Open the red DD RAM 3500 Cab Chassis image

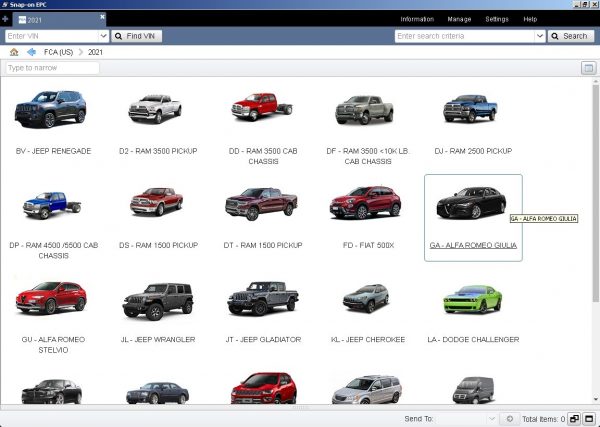click(262, 106)
